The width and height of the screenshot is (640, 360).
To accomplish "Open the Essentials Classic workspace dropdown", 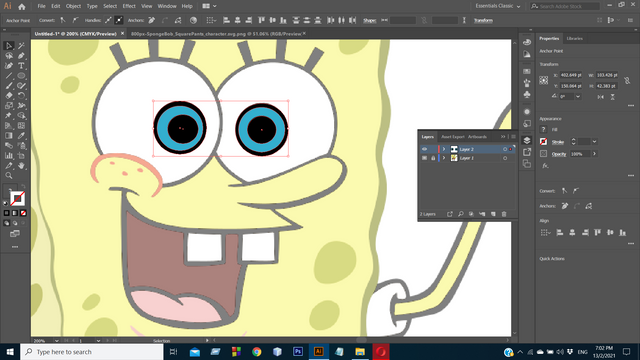I will point(498,6).
